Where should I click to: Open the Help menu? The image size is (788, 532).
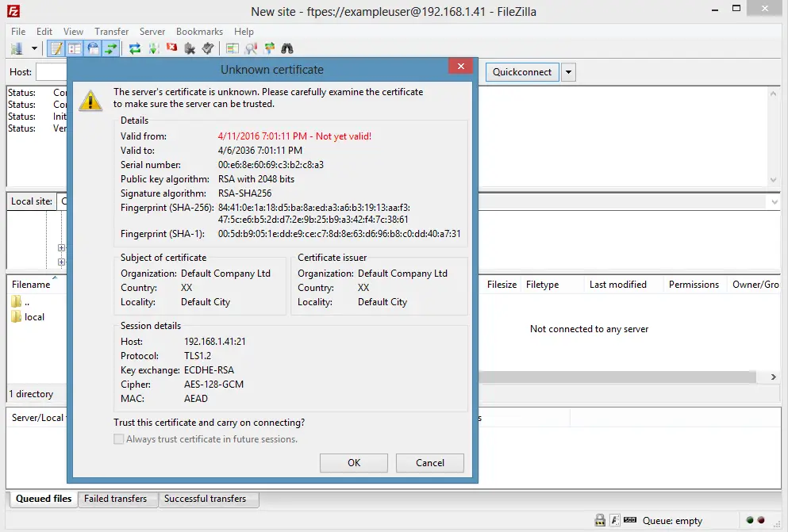pyautogui.click(x=244, y=32)
